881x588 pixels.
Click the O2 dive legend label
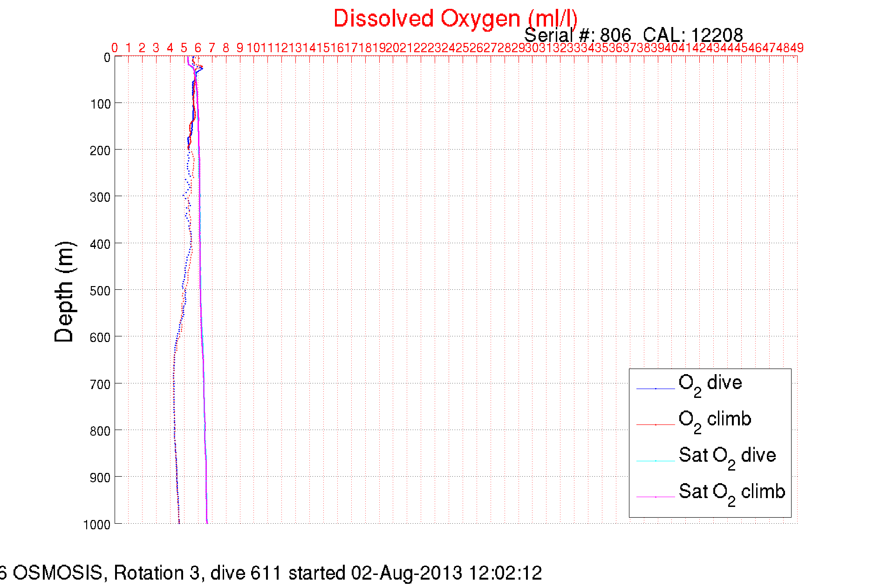pos(710,384)
